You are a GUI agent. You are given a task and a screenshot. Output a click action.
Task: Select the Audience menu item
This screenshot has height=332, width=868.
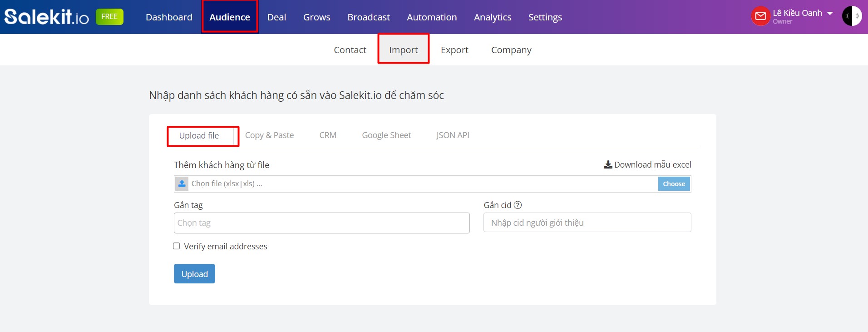pyautogui.click(x=230, y=17)
